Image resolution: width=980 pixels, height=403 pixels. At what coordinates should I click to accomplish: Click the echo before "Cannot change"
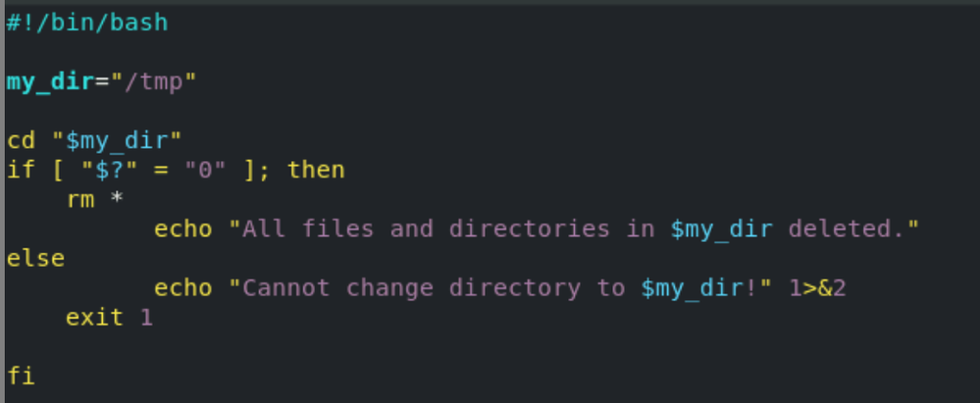coord(182,287)
